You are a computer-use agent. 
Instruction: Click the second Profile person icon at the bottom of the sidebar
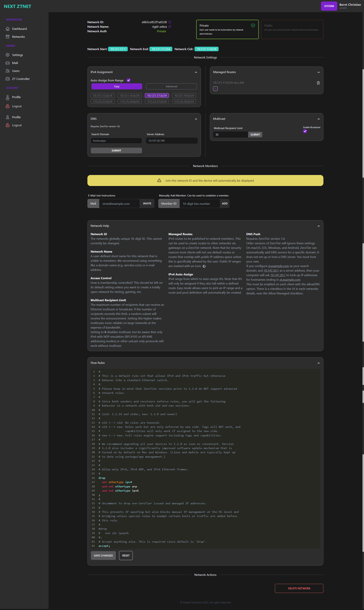click(8, 117)
